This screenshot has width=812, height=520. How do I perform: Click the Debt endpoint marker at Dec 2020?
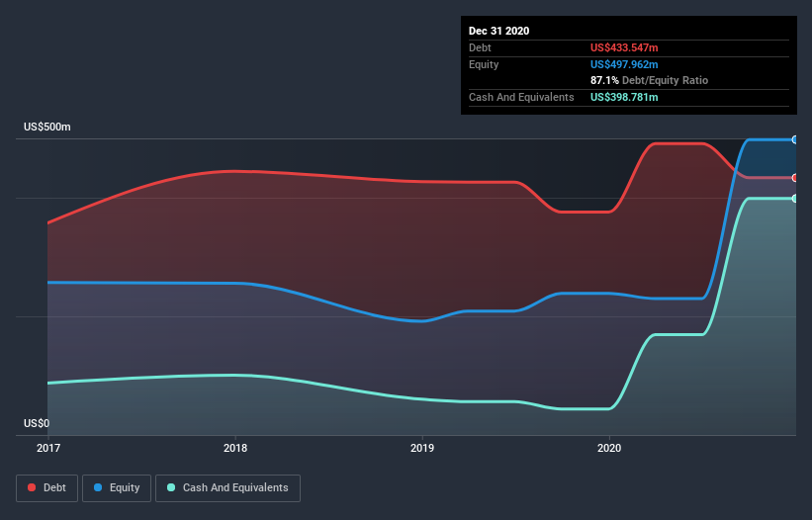pos(795,178)
